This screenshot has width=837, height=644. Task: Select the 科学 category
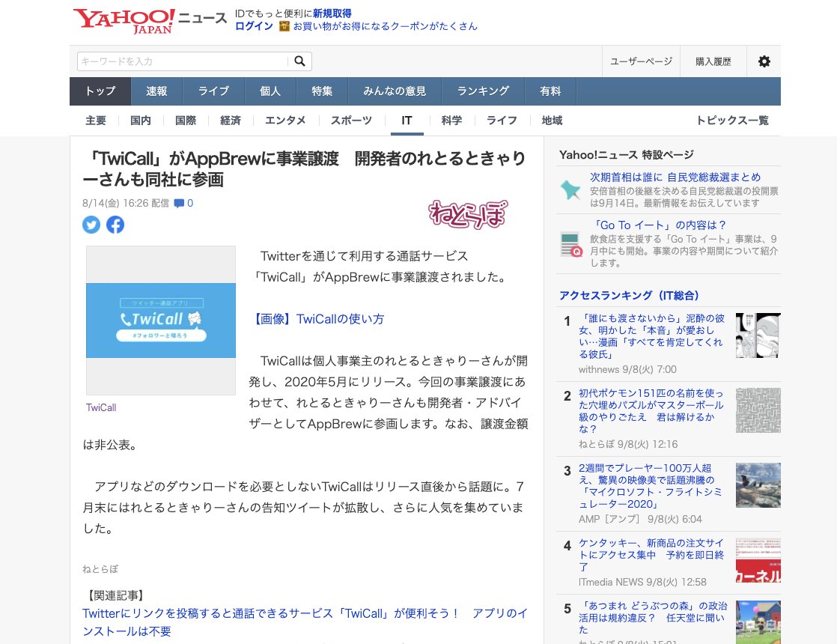click(x=451, y=121)
